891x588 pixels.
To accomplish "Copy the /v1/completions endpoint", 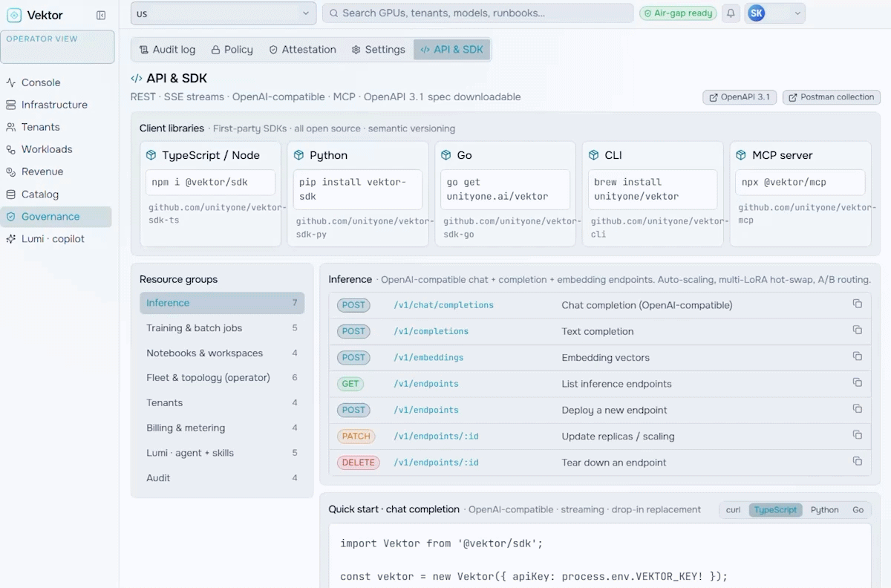I will click(858, 330).
